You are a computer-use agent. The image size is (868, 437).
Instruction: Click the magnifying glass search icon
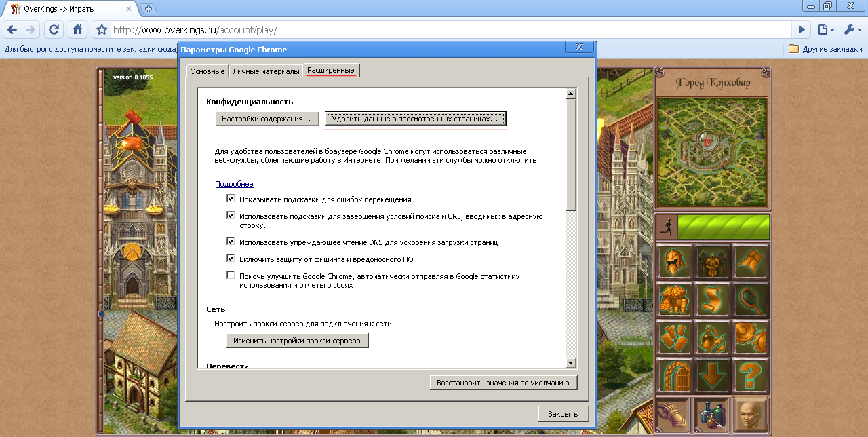pyautogui.click(x=751, y=299)
